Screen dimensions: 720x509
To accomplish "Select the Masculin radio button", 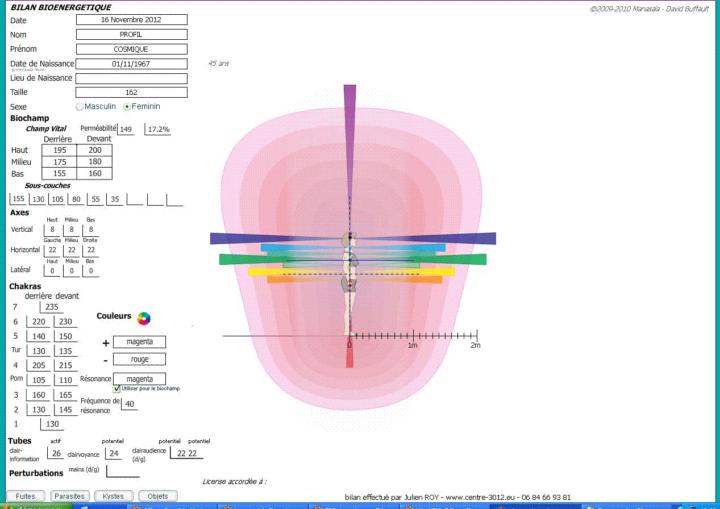I will pos(80,107).
